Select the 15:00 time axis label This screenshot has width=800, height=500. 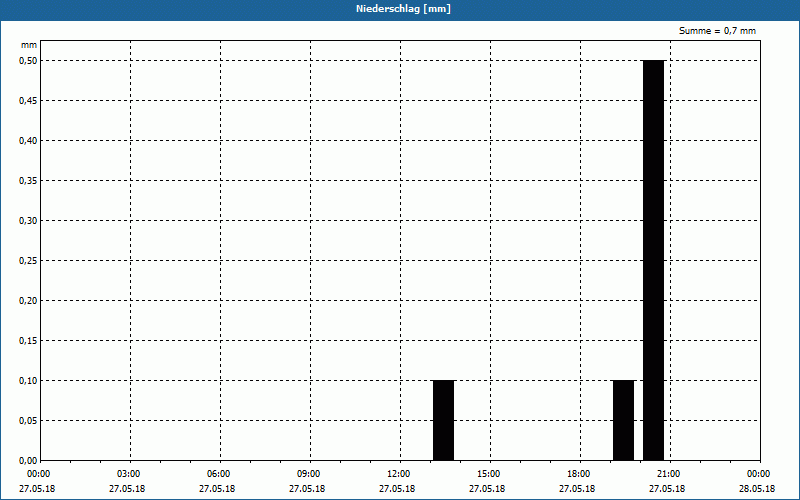[x=488, y=474]
